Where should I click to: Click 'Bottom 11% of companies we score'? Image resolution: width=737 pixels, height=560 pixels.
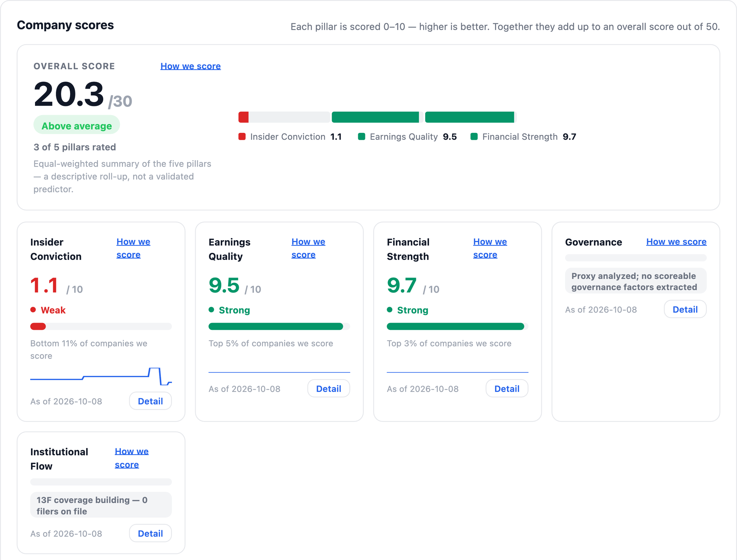click(x=89, y=350)
